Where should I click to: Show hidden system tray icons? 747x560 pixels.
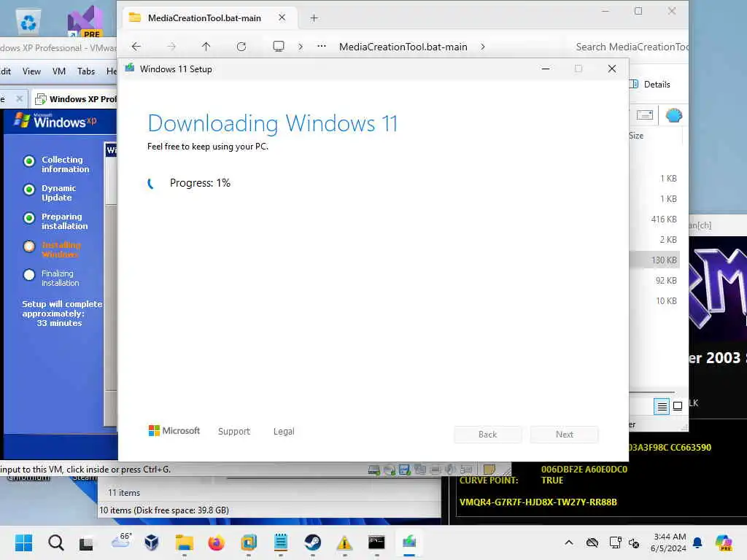(569, 542)
